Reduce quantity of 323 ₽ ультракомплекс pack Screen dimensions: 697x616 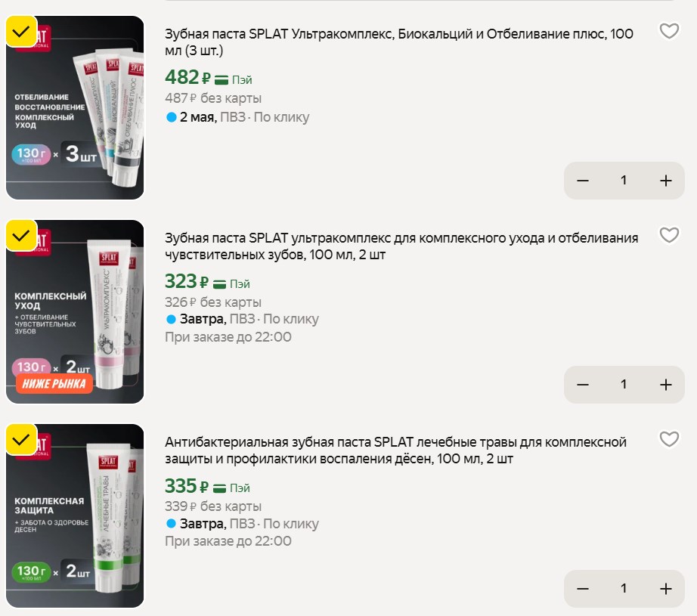tap(583, 385)
